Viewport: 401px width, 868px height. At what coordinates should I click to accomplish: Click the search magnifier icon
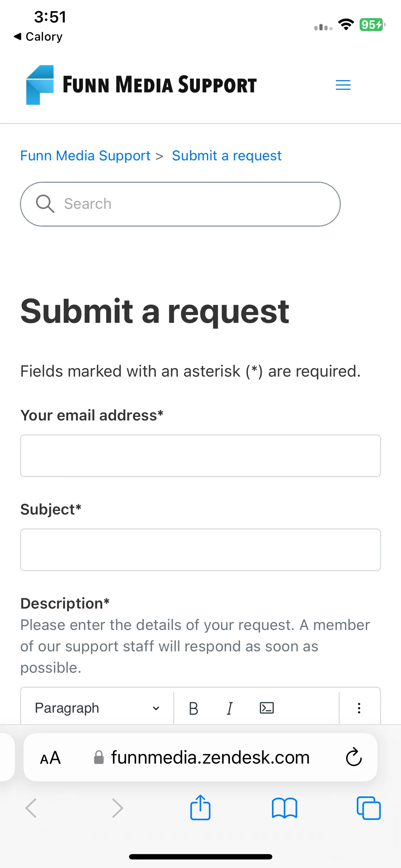pyautogui.click(x=45, y=204)
